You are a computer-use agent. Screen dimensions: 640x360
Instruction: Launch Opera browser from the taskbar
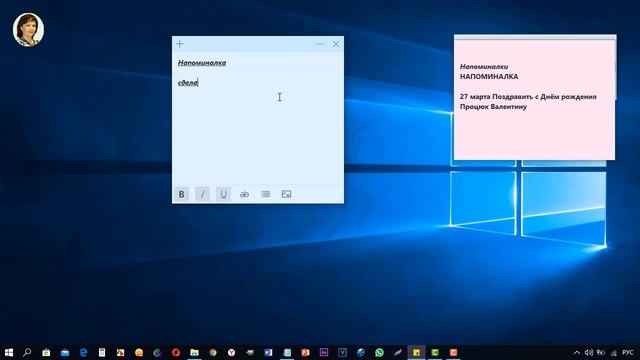click(x=176, y=352)
